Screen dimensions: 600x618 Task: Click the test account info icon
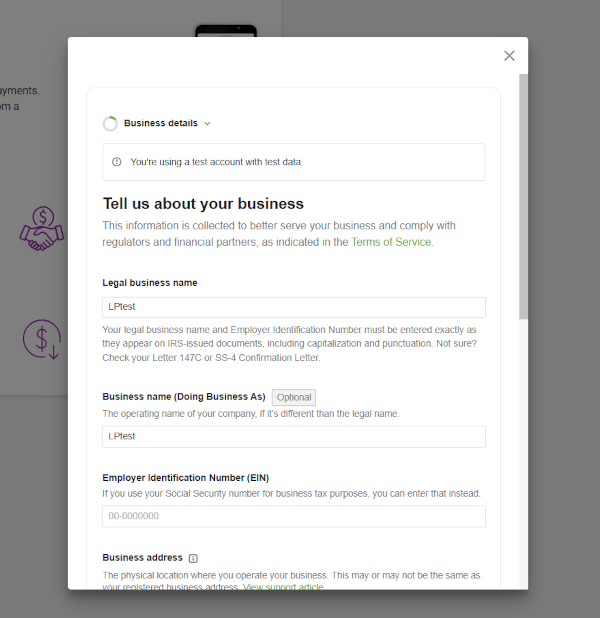pos(117,162)
